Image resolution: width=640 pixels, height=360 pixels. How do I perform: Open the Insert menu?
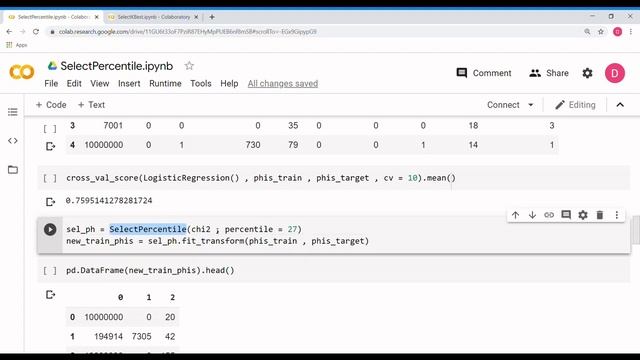click(129, 83)
